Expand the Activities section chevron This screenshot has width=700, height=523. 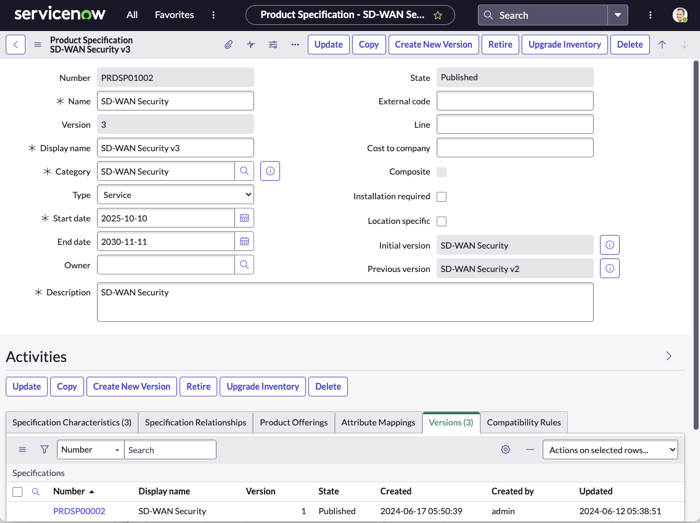click(669, 356)
